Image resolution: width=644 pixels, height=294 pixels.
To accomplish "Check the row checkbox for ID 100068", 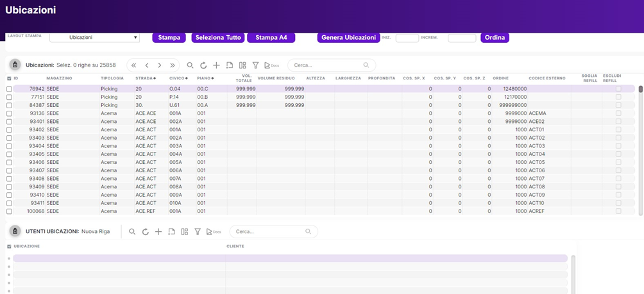I will click(x=9, y=211).
